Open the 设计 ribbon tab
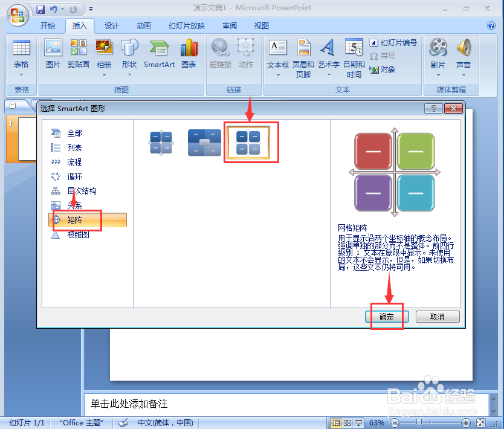504x429 pixels. pos(112,26)
